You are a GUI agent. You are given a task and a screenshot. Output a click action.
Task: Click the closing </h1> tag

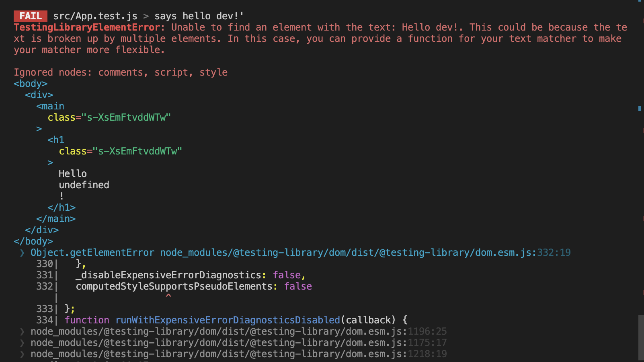point(62,208)
